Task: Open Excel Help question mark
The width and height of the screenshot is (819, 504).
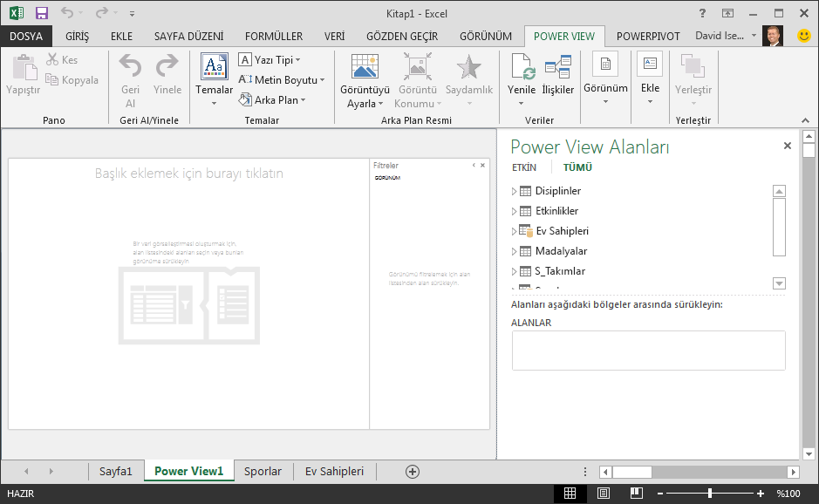Action: pos(702,14)
